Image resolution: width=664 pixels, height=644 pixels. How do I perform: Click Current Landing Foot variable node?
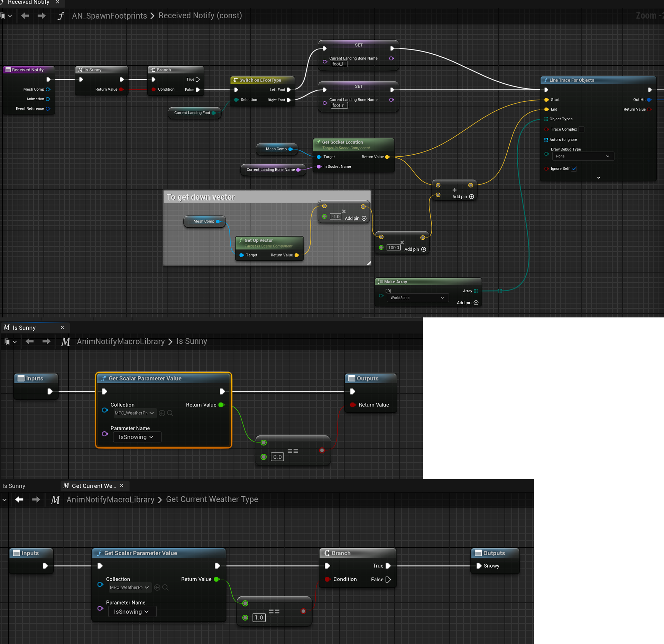point(194,113)
